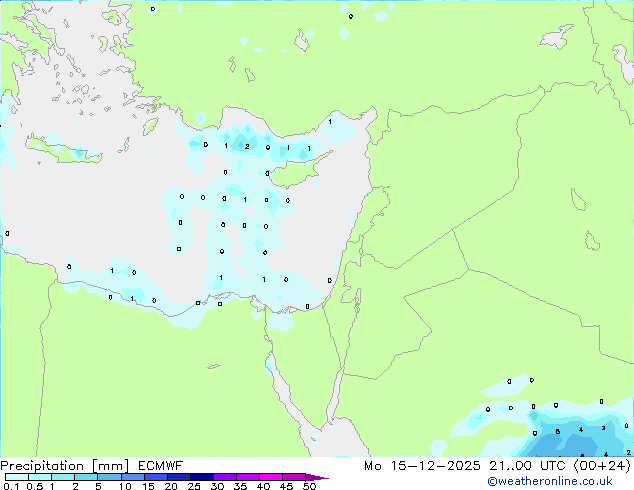Select the 5–10 mm legend color swatch
Image resolution: width=634 pixels, height=490 pixels.
(x=110, y=477)
